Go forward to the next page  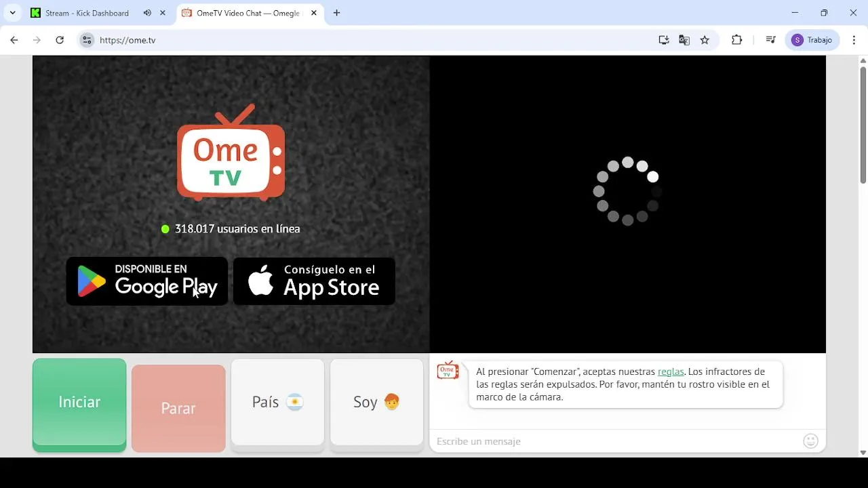[x=37, y=40]
